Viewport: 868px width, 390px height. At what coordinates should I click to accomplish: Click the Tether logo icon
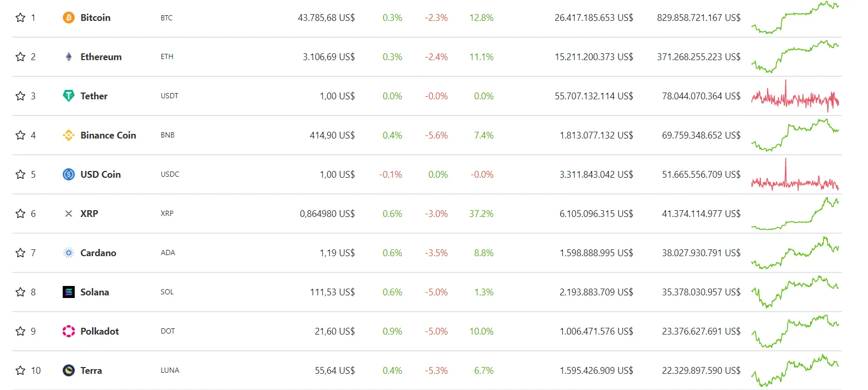point(68,96)
